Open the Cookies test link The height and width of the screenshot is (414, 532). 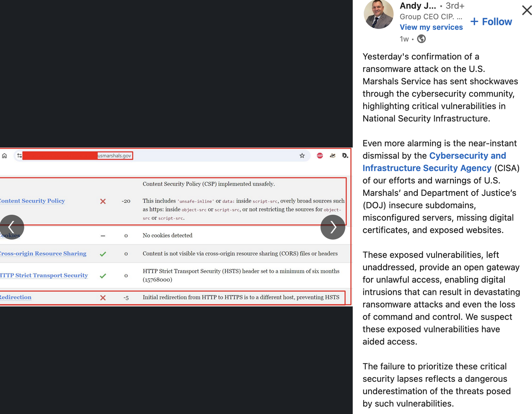click(x=10, y=236)
